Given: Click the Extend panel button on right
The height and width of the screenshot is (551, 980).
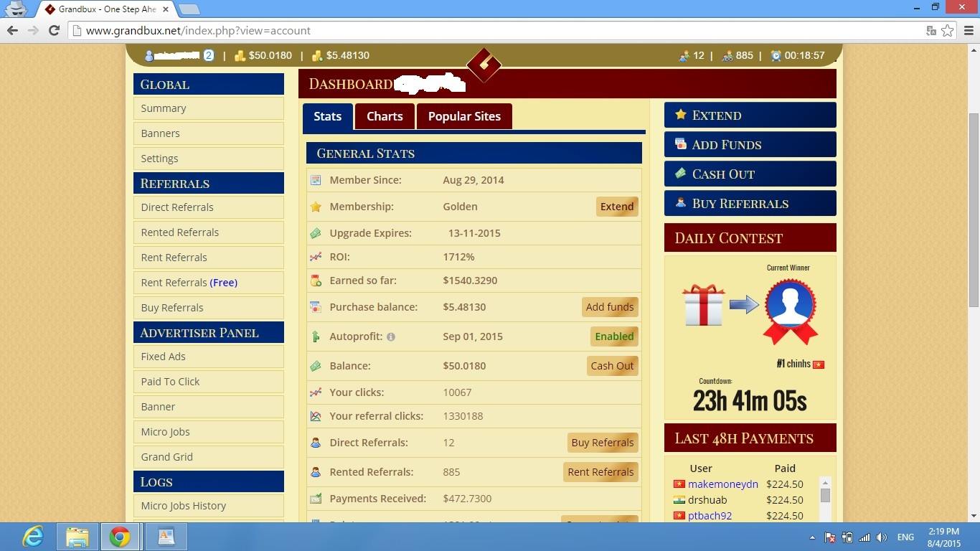Looking at the screenshot, I should tap(750, 116).
